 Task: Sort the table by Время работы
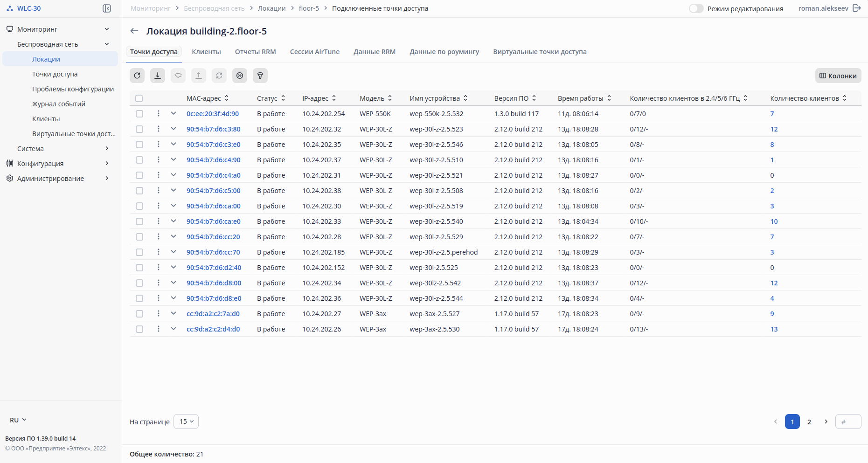point(609,98)
